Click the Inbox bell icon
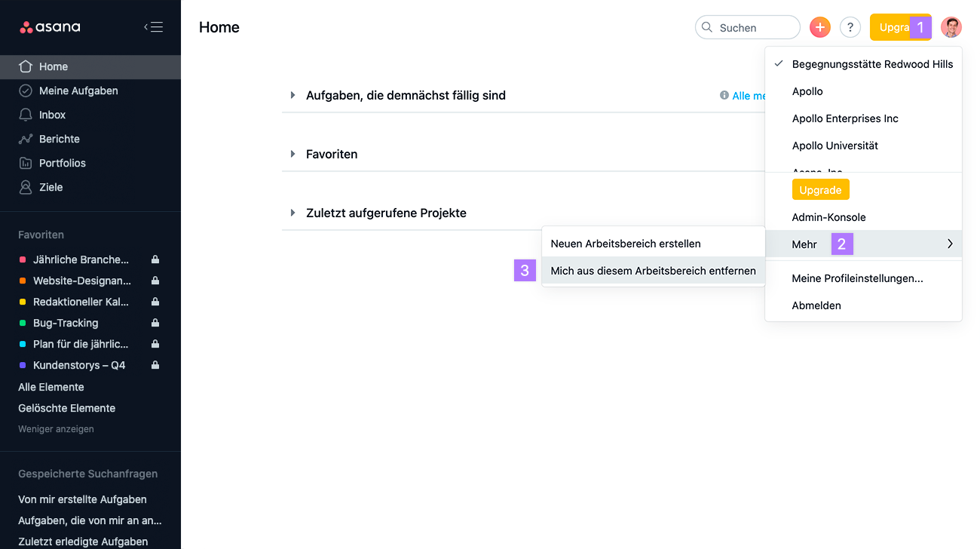Image resolution: width=980 pixels, height=549 pixels. coord(26,115)
